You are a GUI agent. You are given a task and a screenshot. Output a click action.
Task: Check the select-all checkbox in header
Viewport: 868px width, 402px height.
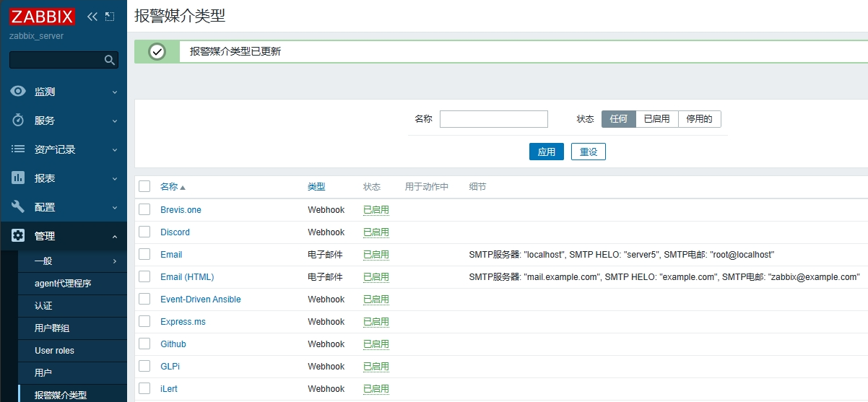pyautogui.click(x=144, y=186)
